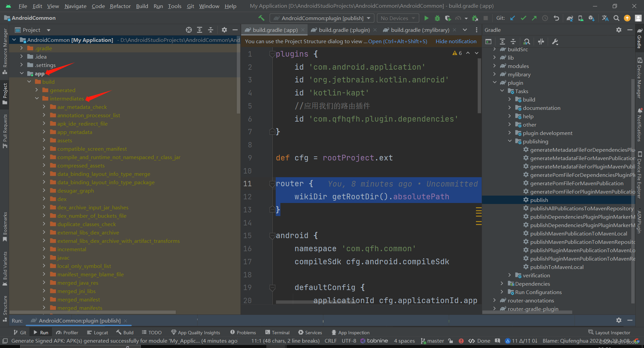This screenshot has width=644, height=348.
Task: Click Project tree horizontal scrollbar
Action: [x=92, y=312]
